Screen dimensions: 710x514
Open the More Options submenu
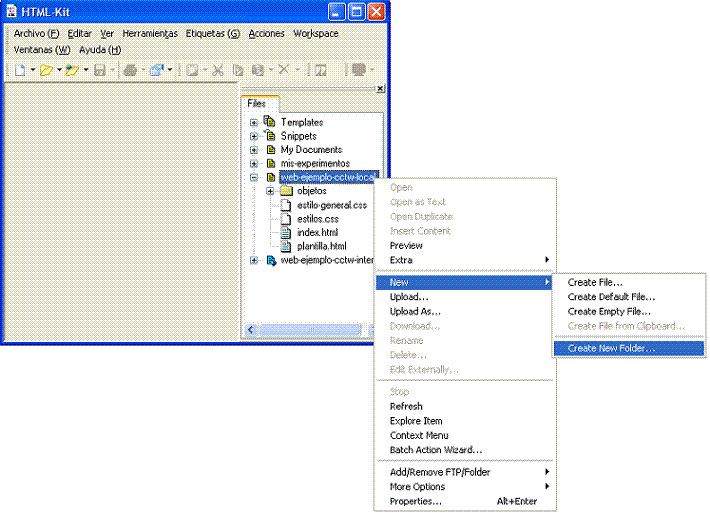tap(465, 486)
